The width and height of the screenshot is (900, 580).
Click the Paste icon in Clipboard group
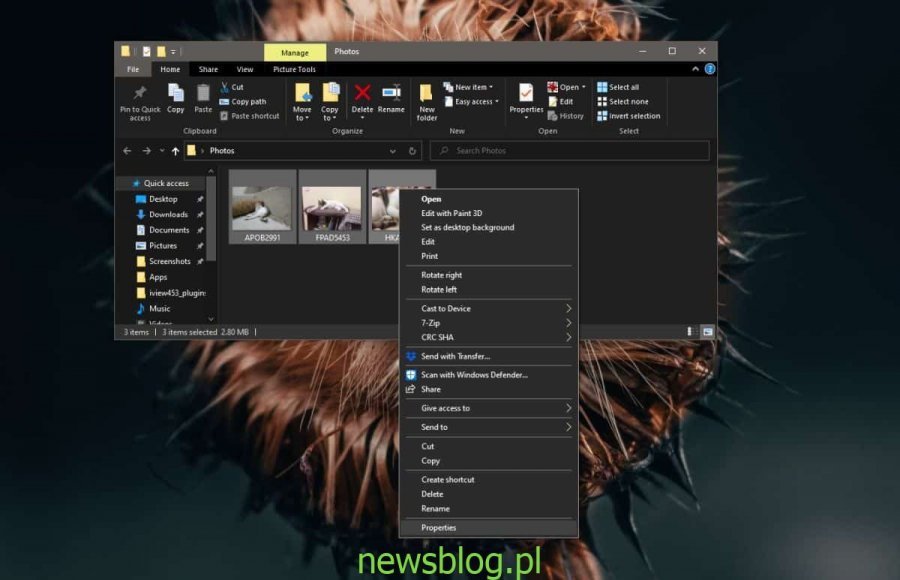[x=203, y=94]
